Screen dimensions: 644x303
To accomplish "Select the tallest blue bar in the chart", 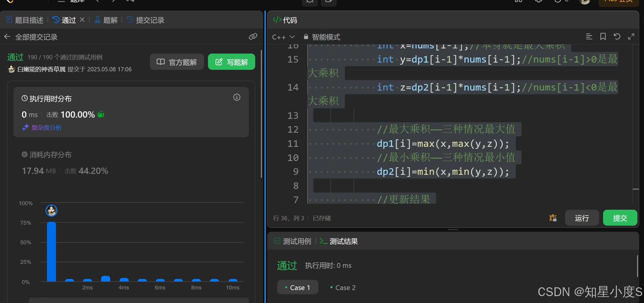I will pyautogui.click(x=51, y=252).
